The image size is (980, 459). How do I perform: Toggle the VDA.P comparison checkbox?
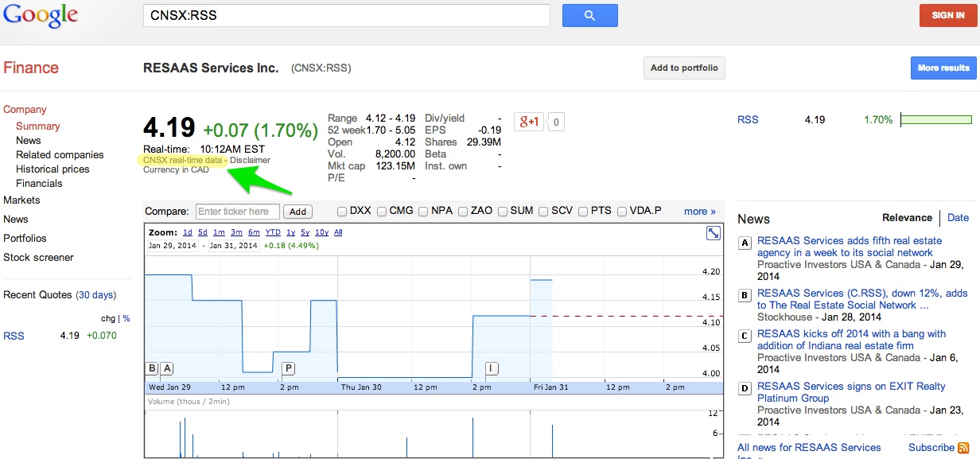[x=621, y=212]
